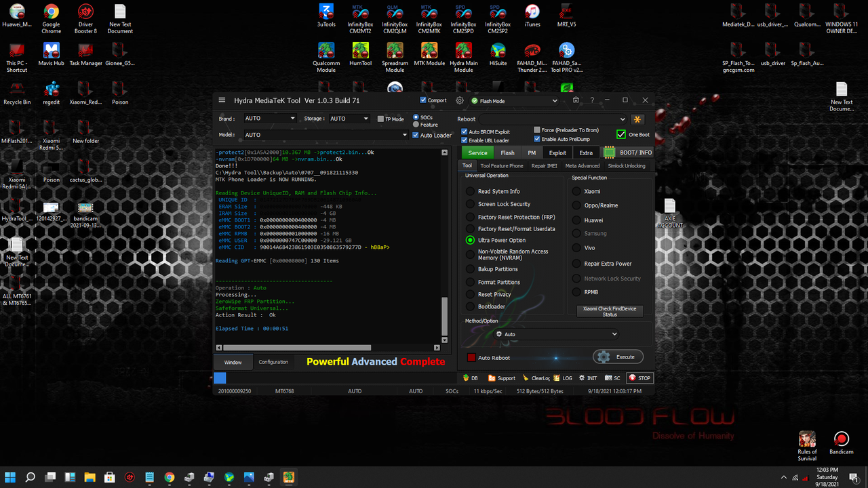Click the orange asterisk button beside Reboot
This screenshot has height=488, width=868.
(x=637, y=119)
